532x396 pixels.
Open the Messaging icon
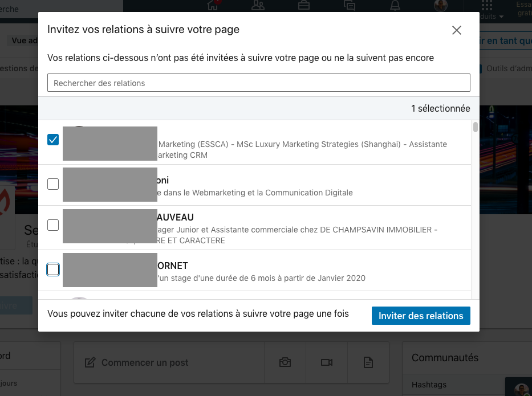pyautogui.click(x=350, y=6)
